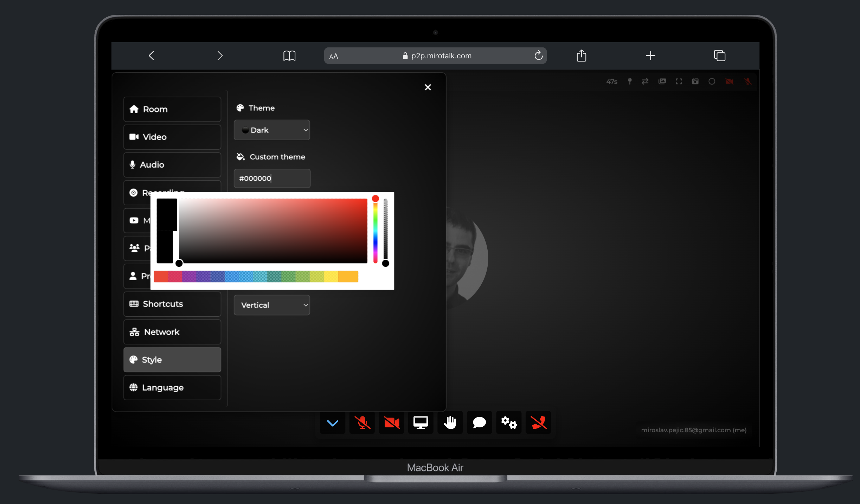This screenshot has width=860, height=504.
Task: Open the Vertical layout dropdown
Action: tap(272, 305)
